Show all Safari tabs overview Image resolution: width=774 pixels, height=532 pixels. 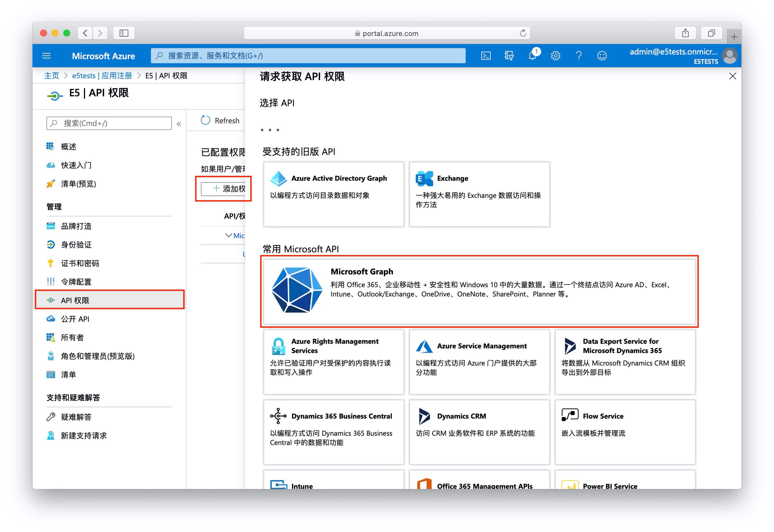click(x=711, y=33)
